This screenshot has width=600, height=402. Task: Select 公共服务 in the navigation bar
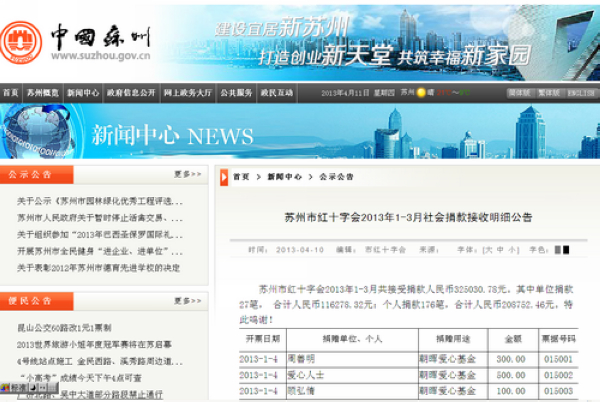click(235, 93)
